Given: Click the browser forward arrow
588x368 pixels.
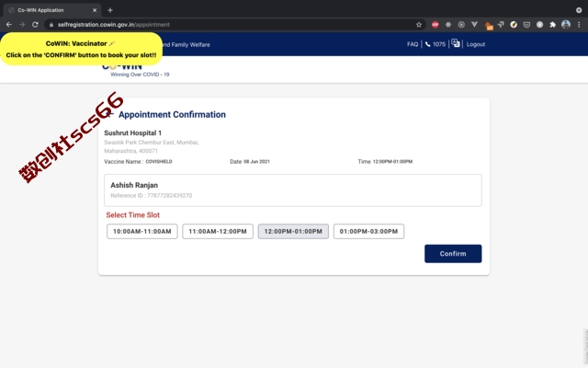Looking at the screenshot, I should click(22, 25).
